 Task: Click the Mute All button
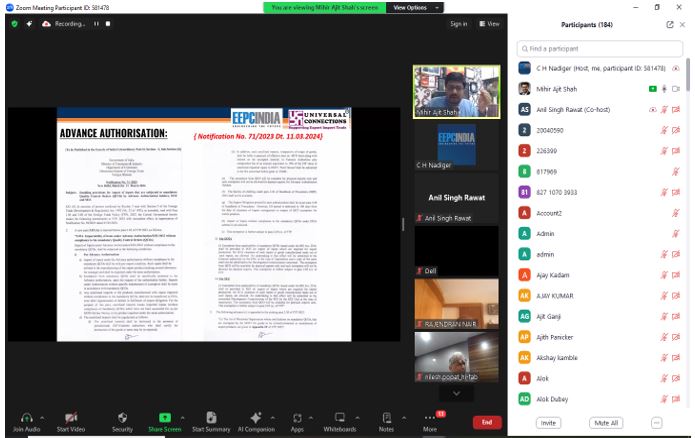pyautogui.click(x=605, y=423)
